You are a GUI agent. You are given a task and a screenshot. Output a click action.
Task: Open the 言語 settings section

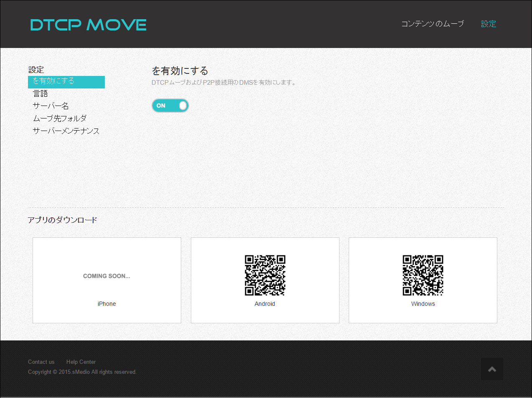(x=41, y=93)
